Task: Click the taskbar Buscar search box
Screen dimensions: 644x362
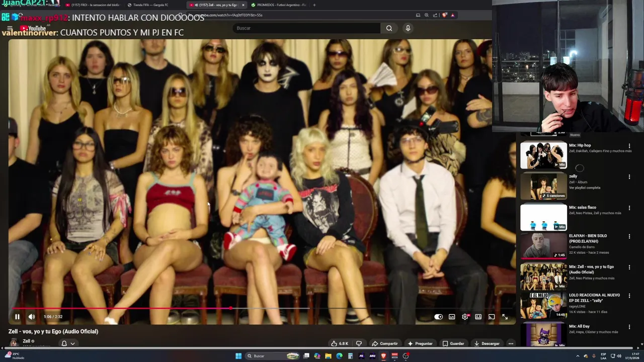Action: click(x=273, y=356)
